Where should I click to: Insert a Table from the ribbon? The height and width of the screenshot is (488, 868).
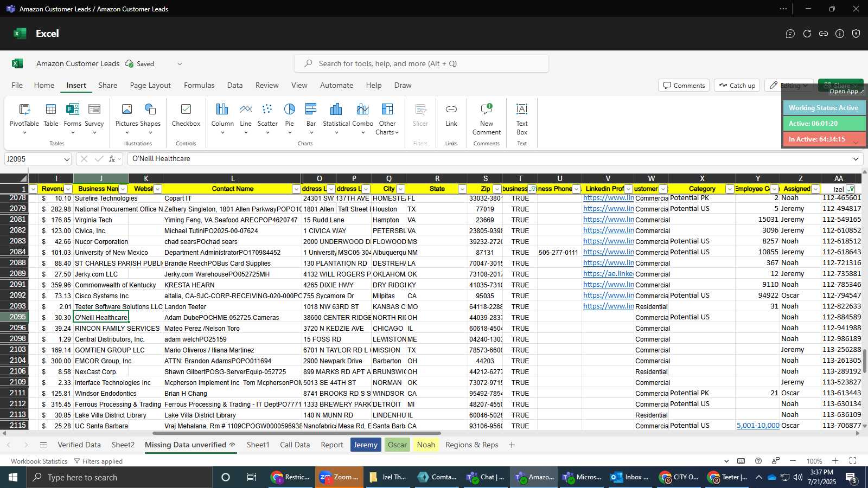(51, 115)
